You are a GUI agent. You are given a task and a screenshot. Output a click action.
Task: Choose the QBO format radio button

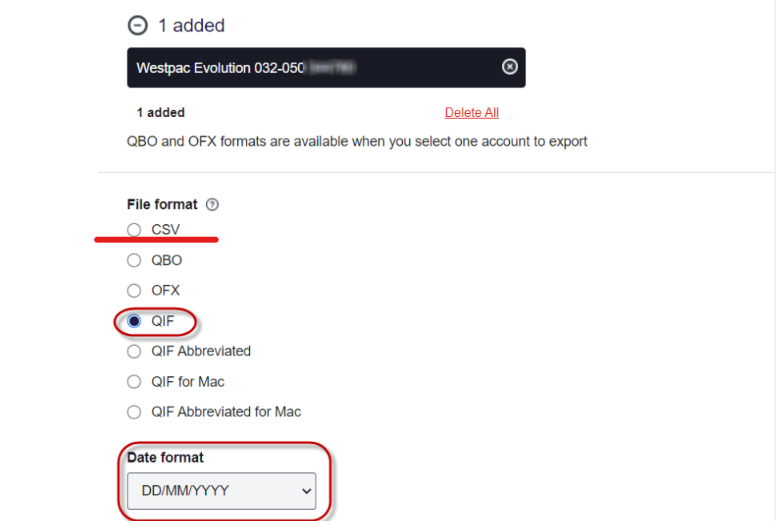pyautogui.click(x=134, y=260)
